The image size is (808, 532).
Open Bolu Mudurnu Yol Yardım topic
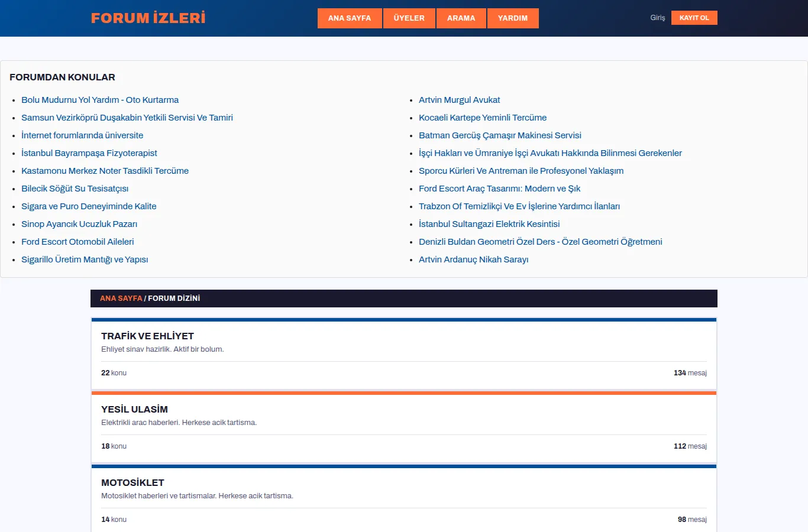click(100, 100)
